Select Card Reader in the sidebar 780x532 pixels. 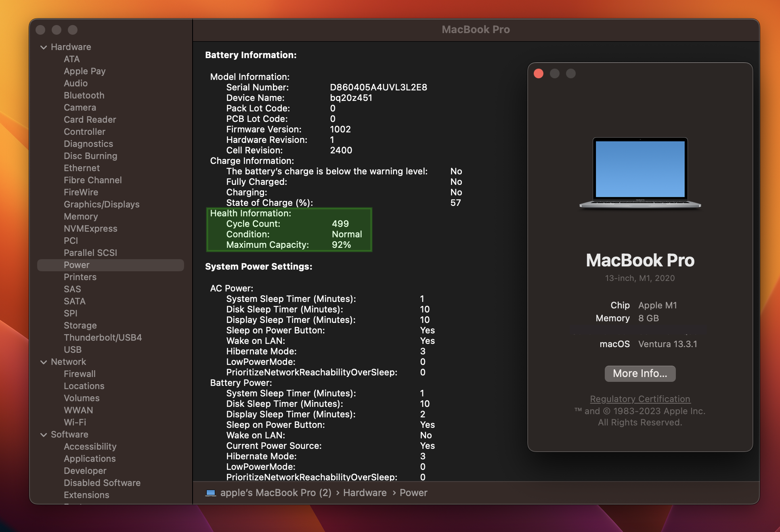[x=90, y=119]
